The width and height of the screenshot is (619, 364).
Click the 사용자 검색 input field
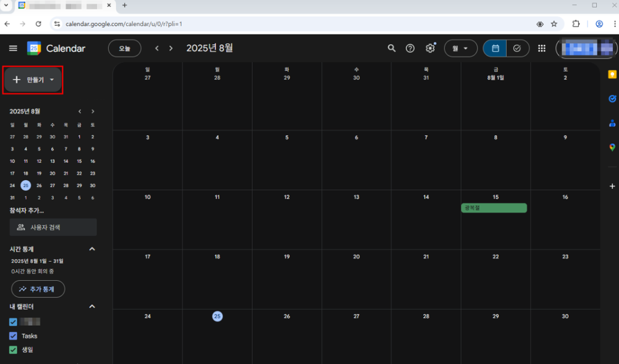(x=53, y=227)
